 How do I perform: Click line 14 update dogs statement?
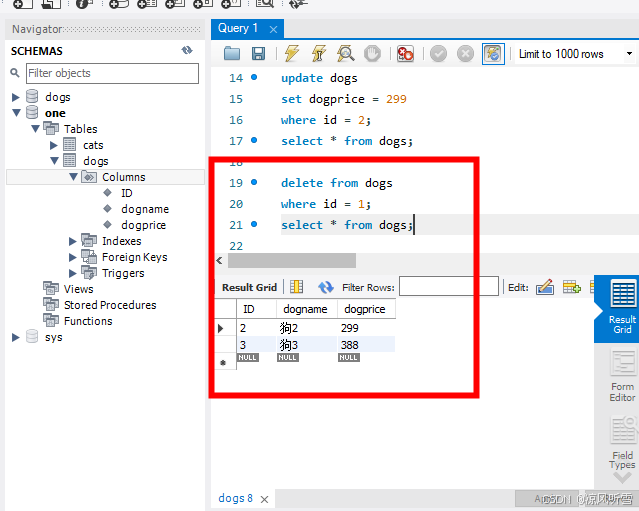click(x=319, y=78)
